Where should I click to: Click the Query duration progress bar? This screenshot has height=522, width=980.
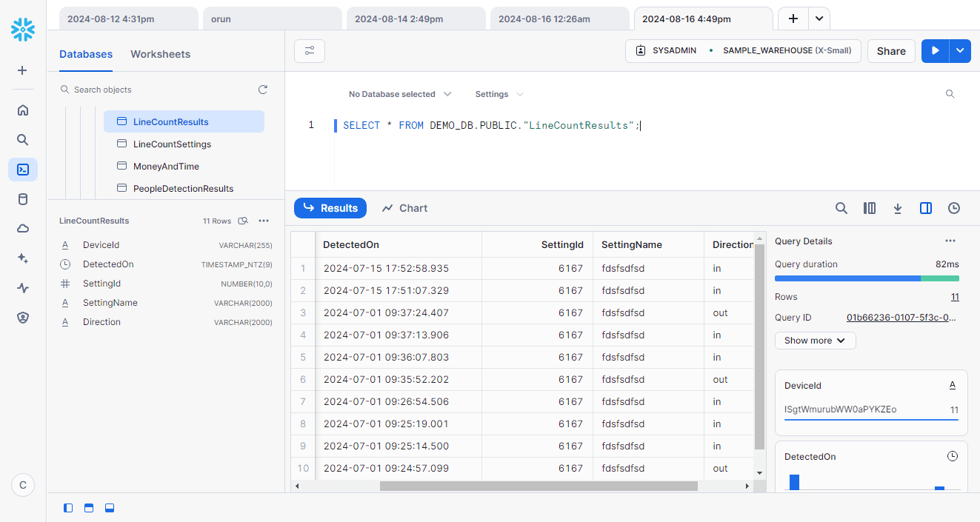click(x=866, y=278)
